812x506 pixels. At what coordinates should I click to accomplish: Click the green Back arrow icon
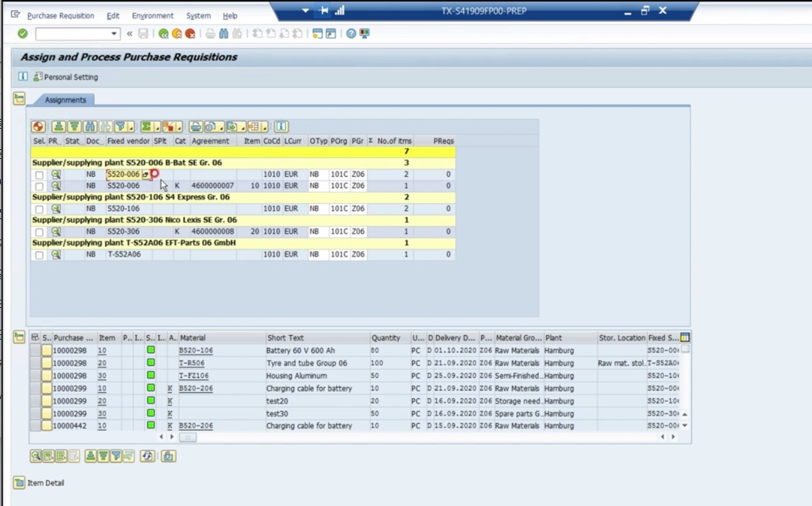(x=163, y=34)
